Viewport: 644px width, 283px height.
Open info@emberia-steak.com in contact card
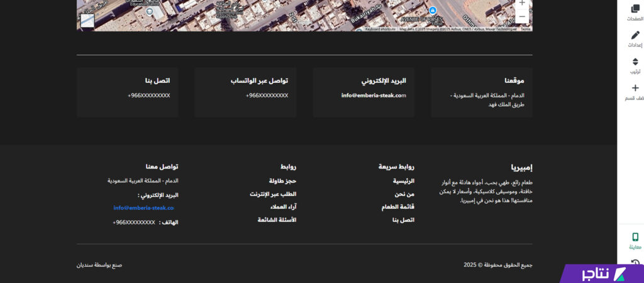point(374,96)
